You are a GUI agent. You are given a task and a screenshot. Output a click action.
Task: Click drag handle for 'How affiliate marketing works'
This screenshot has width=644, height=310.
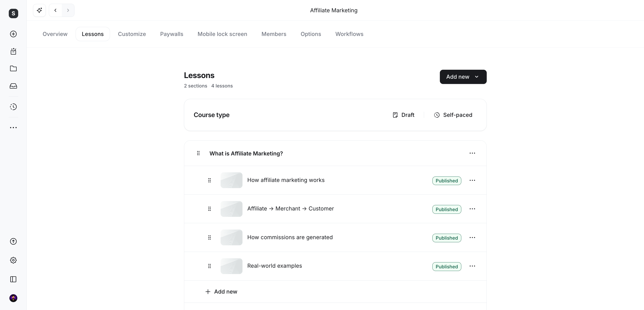coord(209,180)
